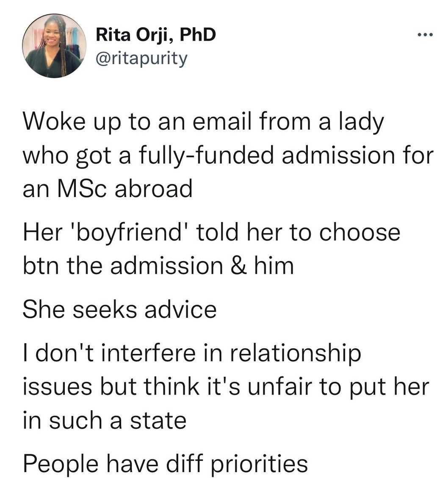Click the line 'in such a state'
The image size is (448, 492).
click(104, 420)
